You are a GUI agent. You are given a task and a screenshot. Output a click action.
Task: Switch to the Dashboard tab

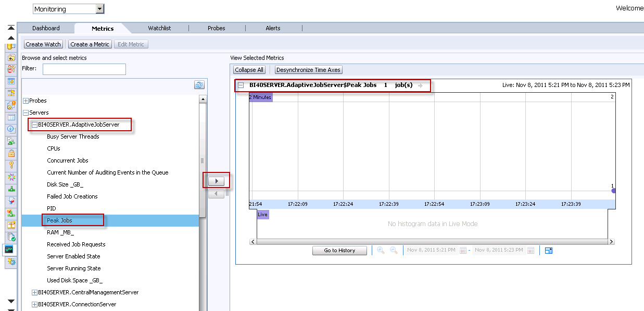(x=46, y=28)
